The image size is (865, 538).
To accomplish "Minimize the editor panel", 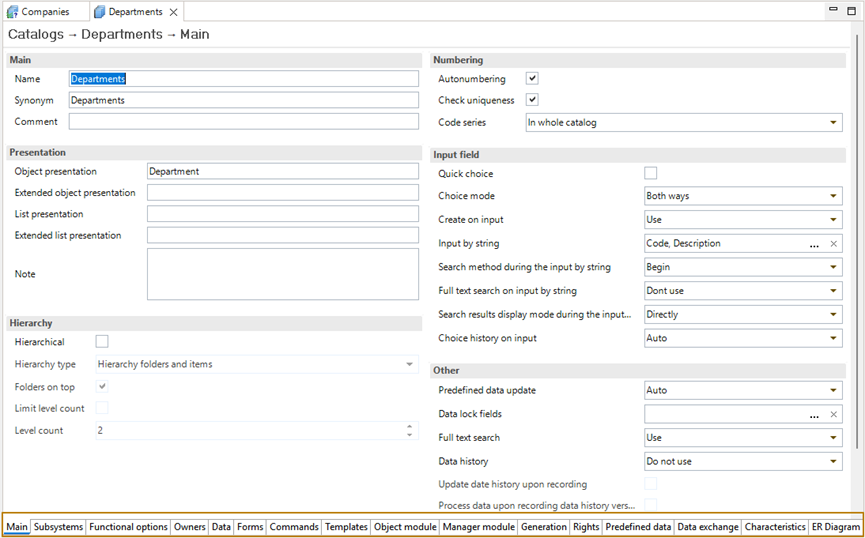I will 833,10.
